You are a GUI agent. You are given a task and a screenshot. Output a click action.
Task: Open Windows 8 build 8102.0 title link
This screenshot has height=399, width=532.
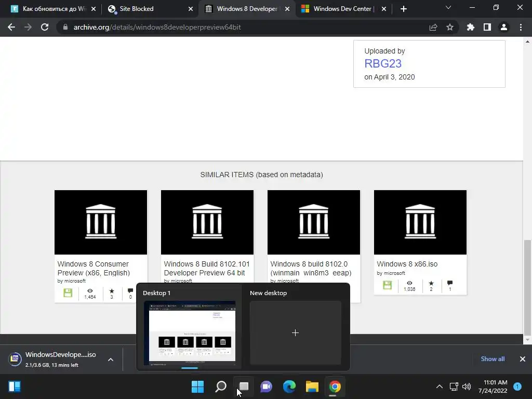click(x=311, y=269)
